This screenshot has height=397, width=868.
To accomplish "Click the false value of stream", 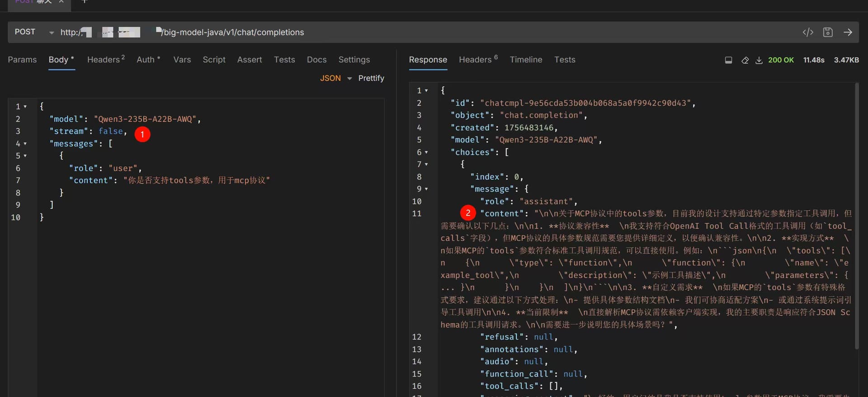I will (111, 131).
